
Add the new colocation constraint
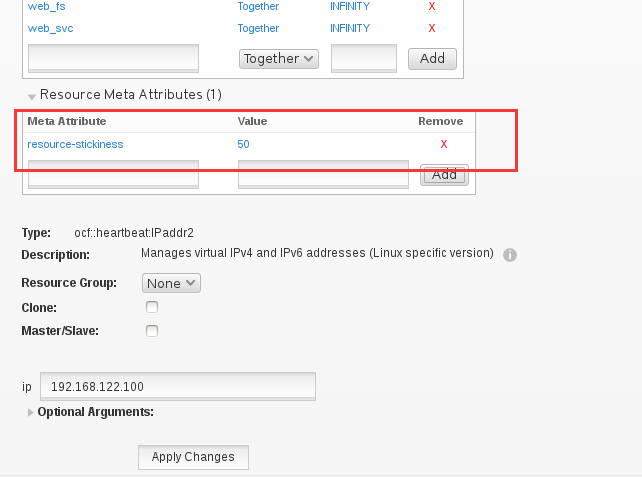432,59
